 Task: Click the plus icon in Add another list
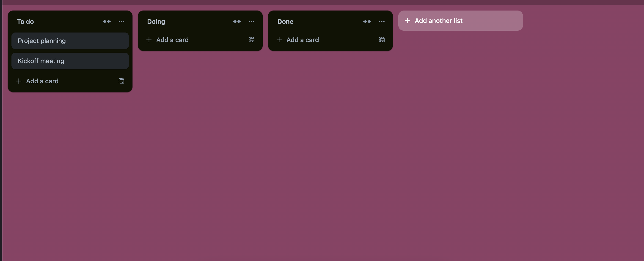click(x=407, y=20)
